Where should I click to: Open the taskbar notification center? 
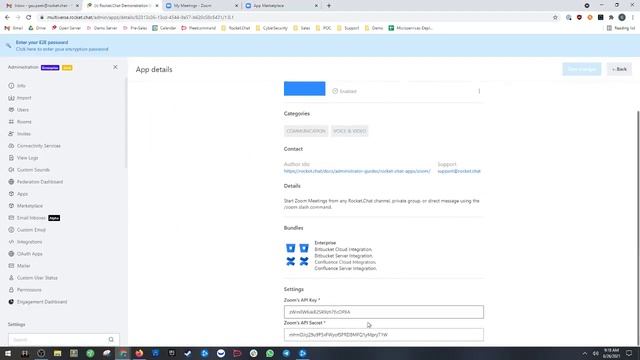tap(629, 353)
